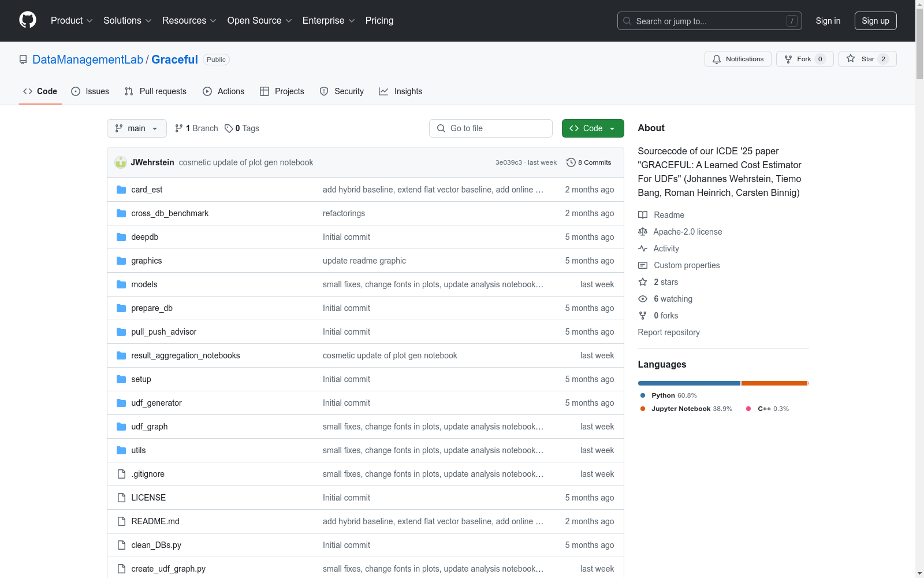Viewport: 924px width, 578px height.
Task: Click the Notifications bell icon
Action: click(717, 59)
